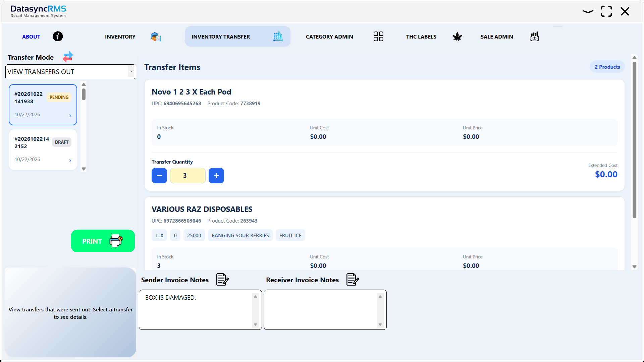The height and width of the screenshot is (362, 644).
Task: Expand draft transfer #20261022142152 chevron
Action: coord(70,161)
